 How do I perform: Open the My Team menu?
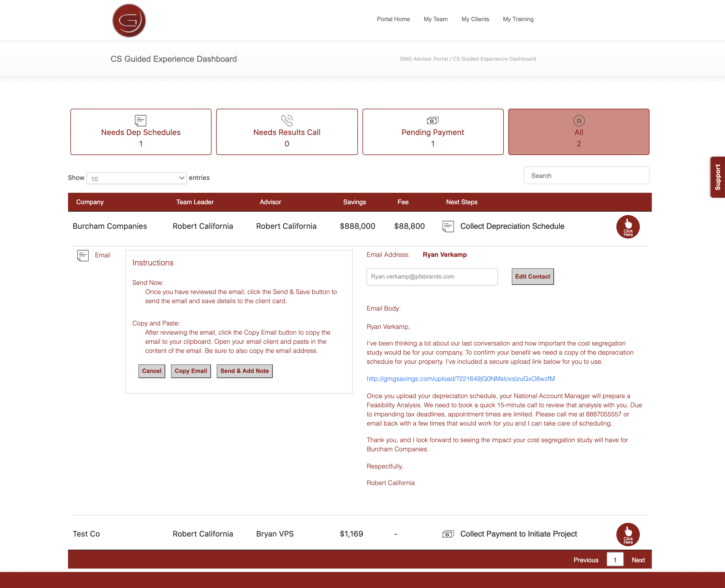click(x=435, y=19)
